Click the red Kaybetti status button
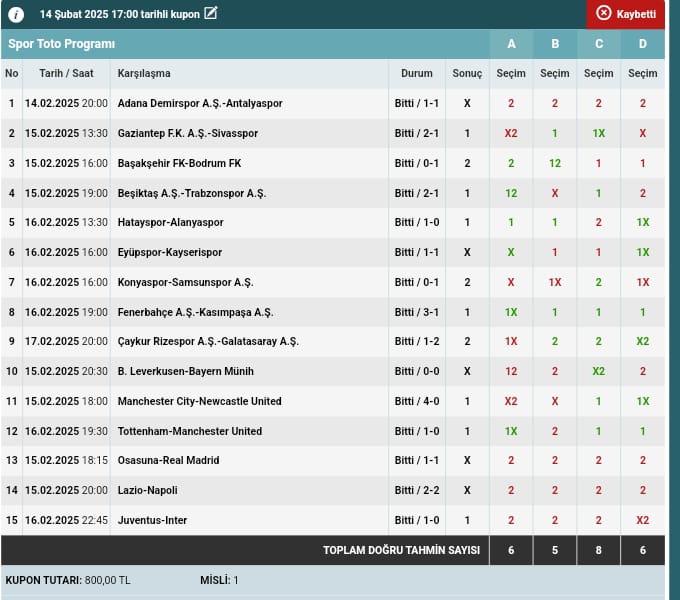This screenshot has width=680, height=600. pyautogui.click(x=626, y=14)
